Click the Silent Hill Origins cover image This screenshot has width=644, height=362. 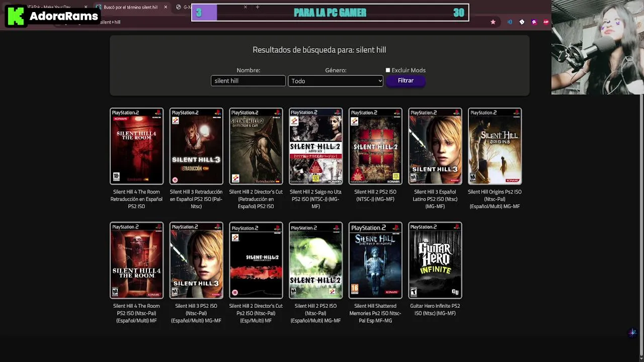click(495, 146)
